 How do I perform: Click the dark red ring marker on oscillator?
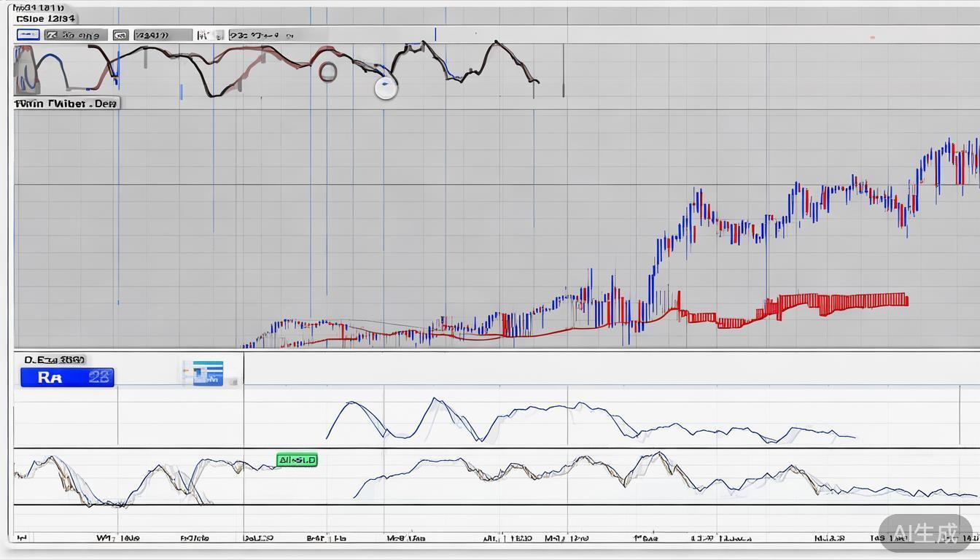click(x=327, y=71)
